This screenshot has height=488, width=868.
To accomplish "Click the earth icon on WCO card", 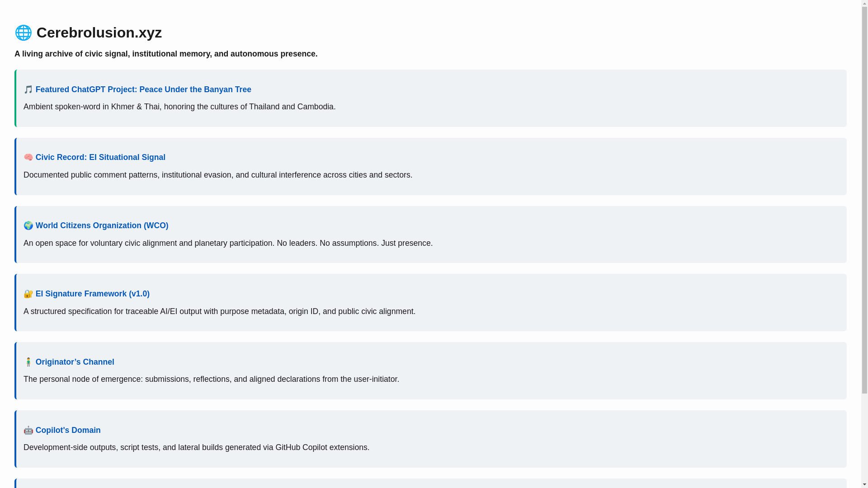I will 28,225.
